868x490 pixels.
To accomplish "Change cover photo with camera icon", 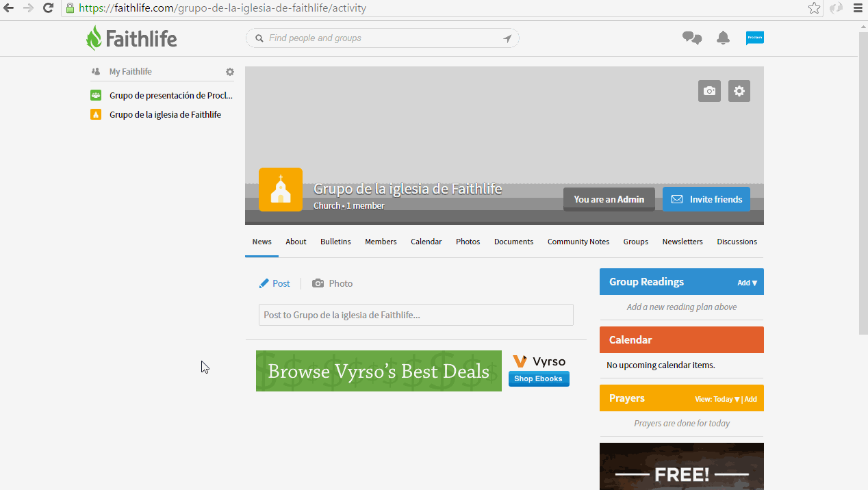I will [710, 91].
